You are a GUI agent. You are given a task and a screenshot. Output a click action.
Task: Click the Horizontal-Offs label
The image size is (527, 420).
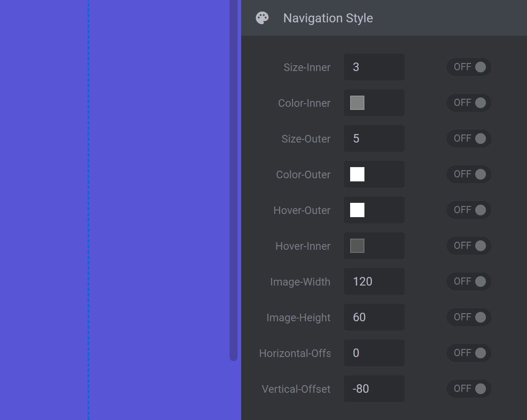click(x=295, y=353)
